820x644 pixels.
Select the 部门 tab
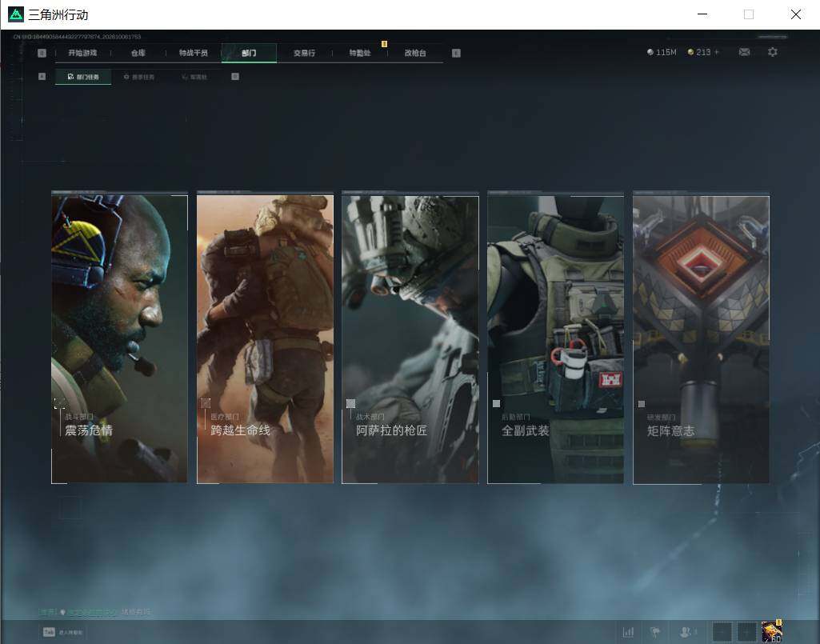click(x=249, y=53)
